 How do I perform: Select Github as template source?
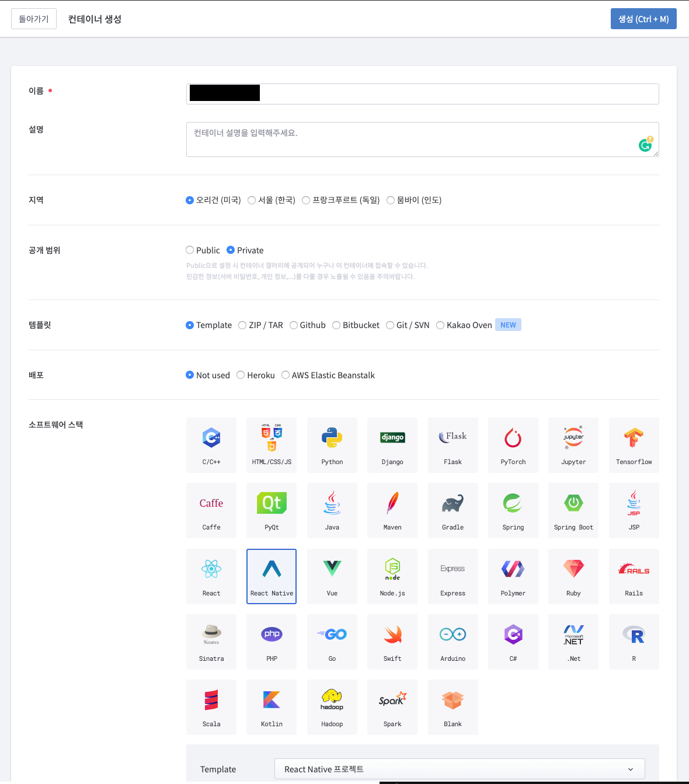(294, 325)
